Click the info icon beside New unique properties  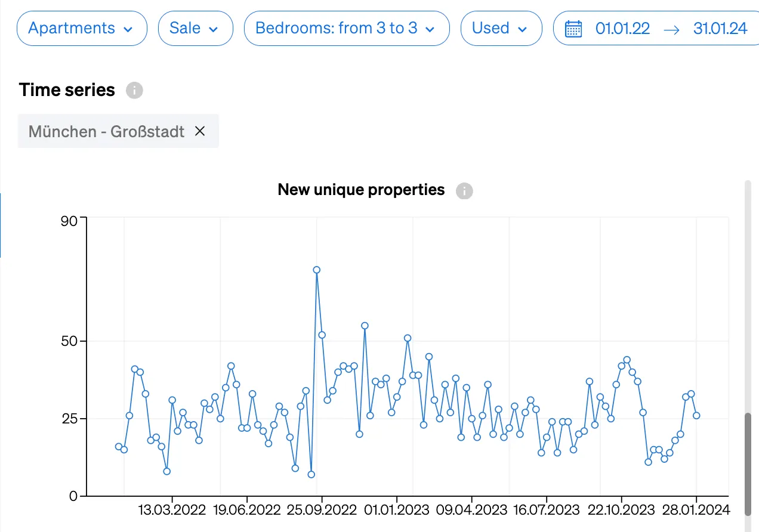pos(464,191)
